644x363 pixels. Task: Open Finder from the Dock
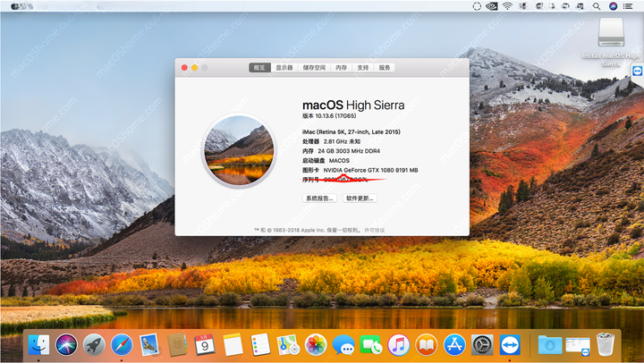click(39, 344)
